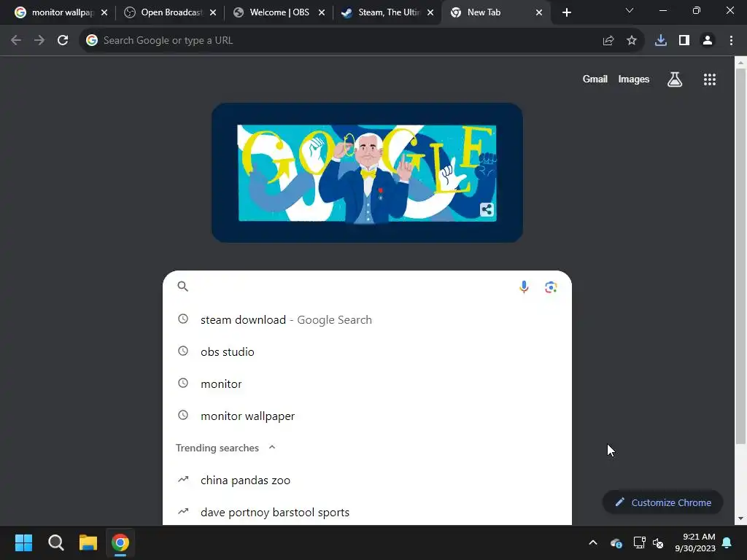Screen dimensions: 747x560
Task: Start voice search with microphone
Action: tap(524, 287)
